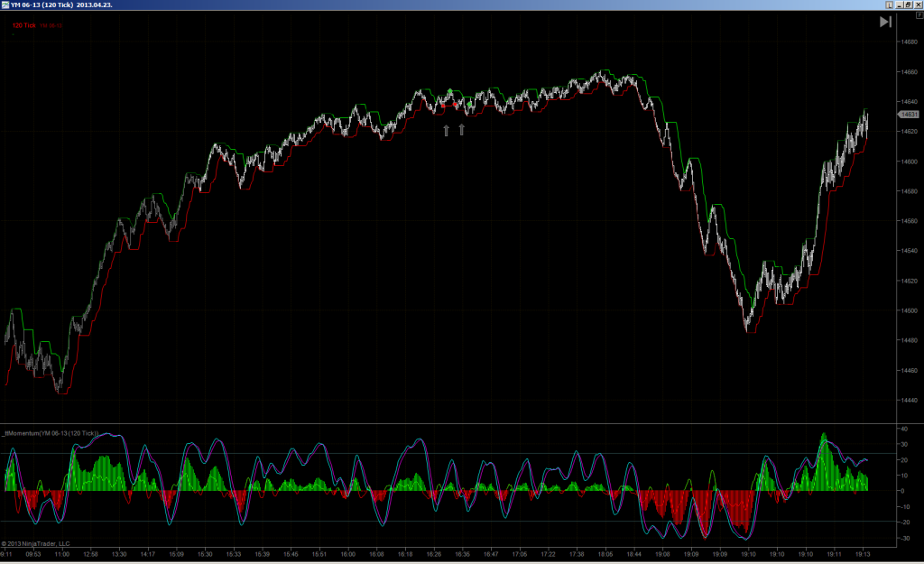Click the 14600 price axis label
Viewport: 924px width, 564px height.
pos(909,162)
